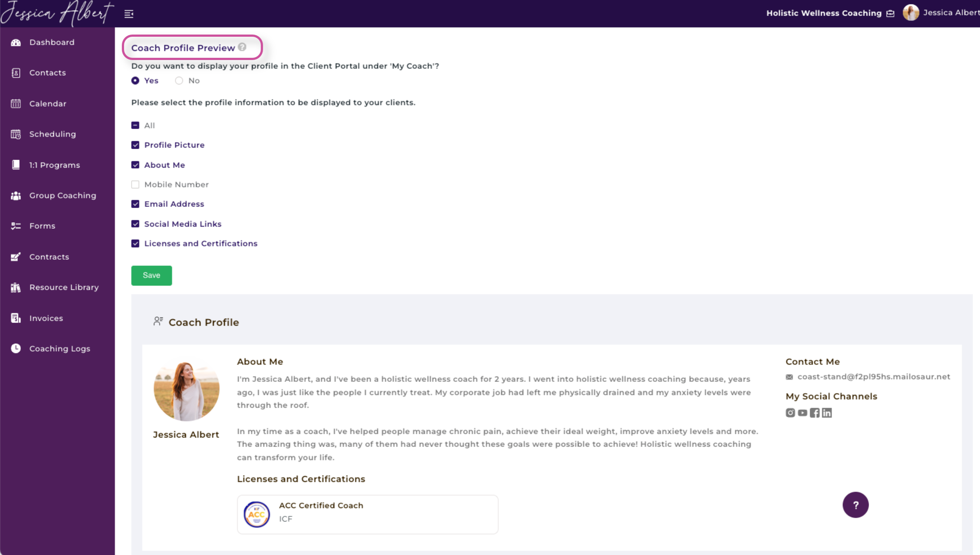Toggle the All checkbox

[x=135, y=125]
